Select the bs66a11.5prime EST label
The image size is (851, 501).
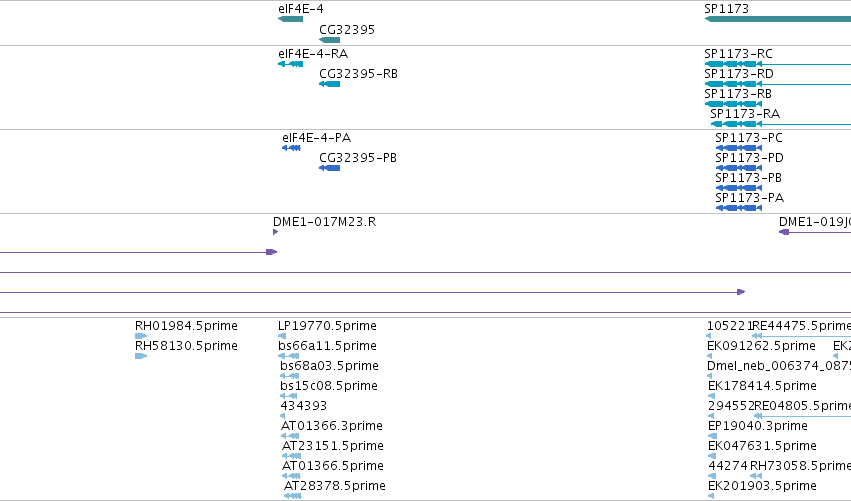tap(327, 346)
